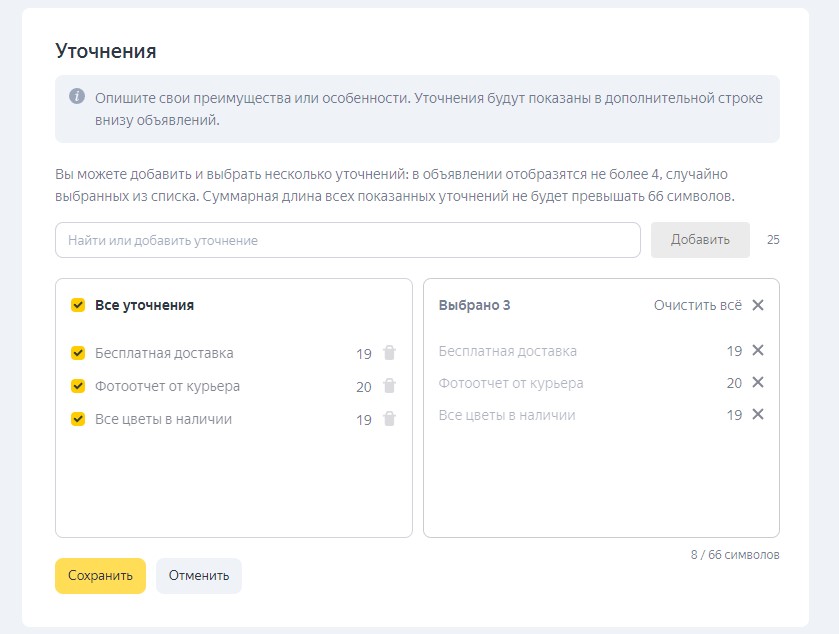The image size is (839, 634).
Task: Click the X icon beside 'Очистить всё'
Action: tap(757, 305)
